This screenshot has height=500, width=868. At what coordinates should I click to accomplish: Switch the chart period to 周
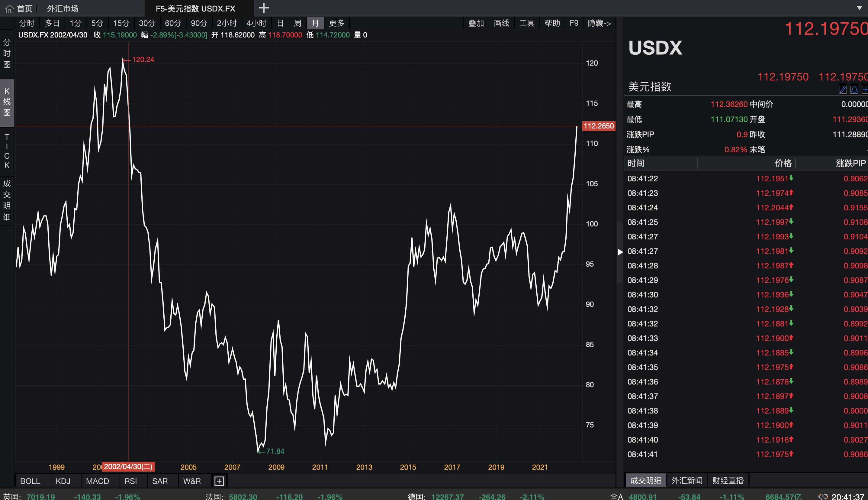tap(297, 23)
